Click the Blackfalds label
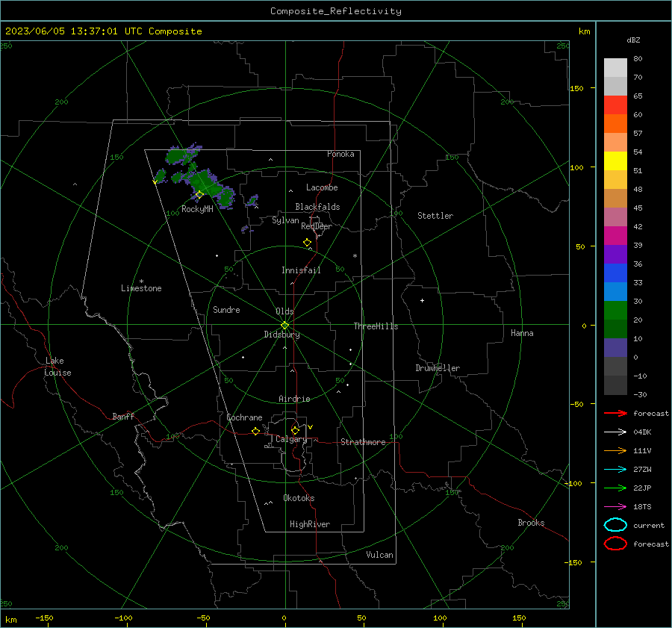 click(317, 207)
